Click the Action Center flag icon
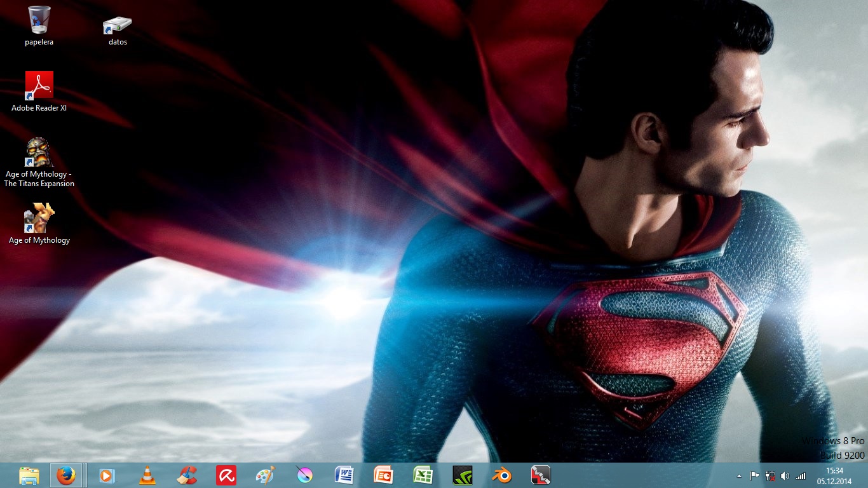The width and height of the screenshot is (868, 488). click(x=755, y=476)
